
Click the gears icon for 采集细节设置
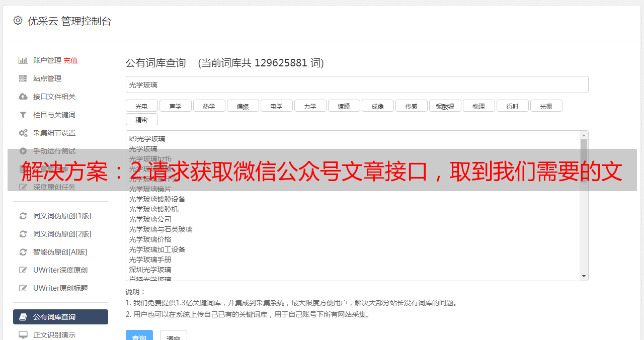(23, 133)
